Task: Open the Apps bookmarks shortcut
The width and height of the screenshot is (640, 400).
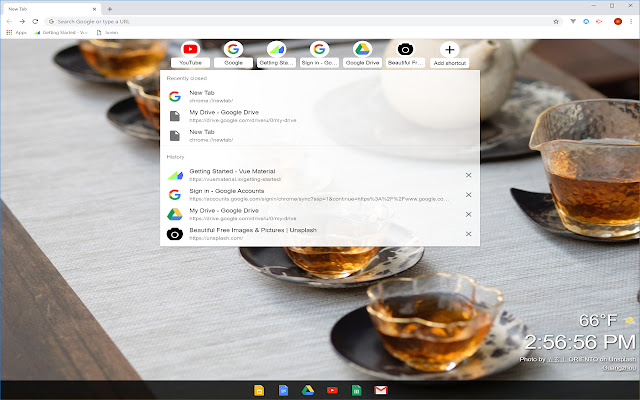Action: click(16, 33)
